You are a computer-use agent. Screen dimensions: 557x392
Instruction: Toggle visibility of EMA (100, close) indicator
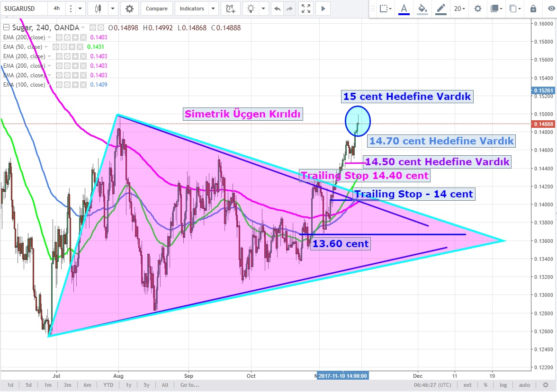pyautogui.click(x=59, y=85)
